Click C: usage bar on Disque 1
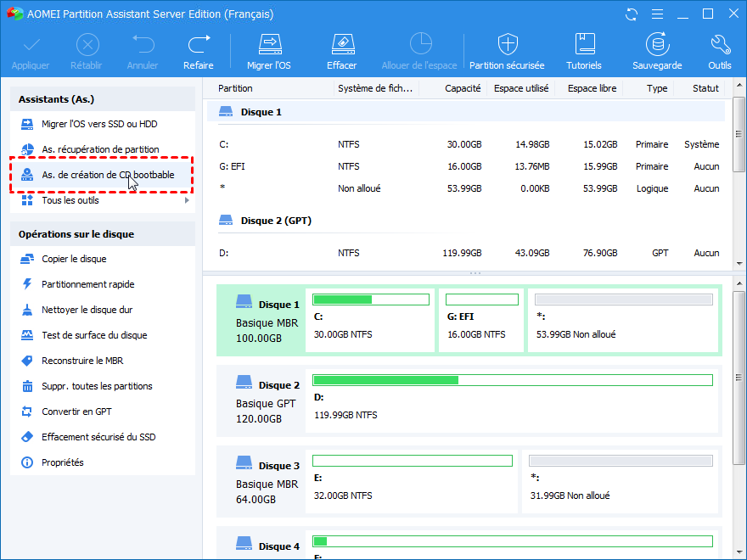 [x=371, y=300]
